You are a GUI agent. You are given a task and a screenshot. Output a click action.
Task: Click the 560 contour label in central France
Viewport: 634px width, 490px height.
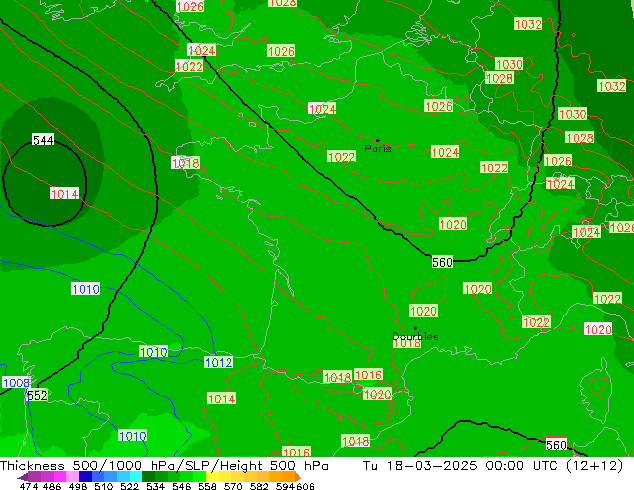tap(442, 262)
